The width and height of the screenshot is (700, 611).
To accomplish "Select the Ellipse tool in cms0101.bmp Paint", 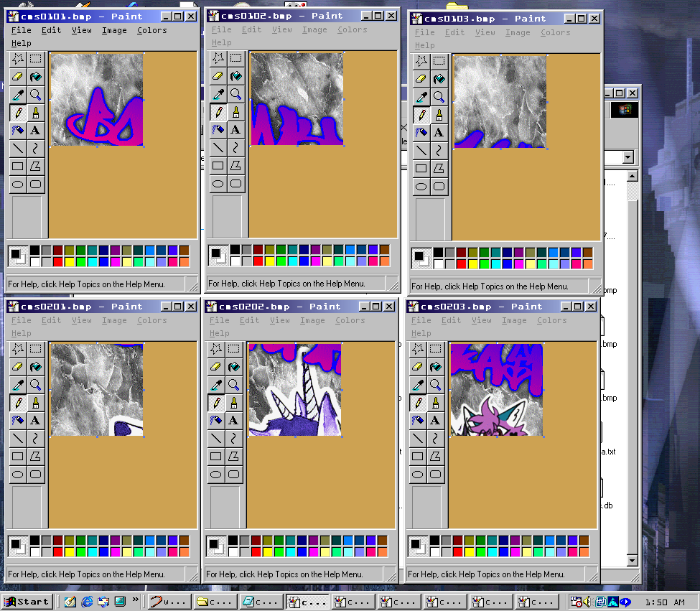I will [18, 184].
